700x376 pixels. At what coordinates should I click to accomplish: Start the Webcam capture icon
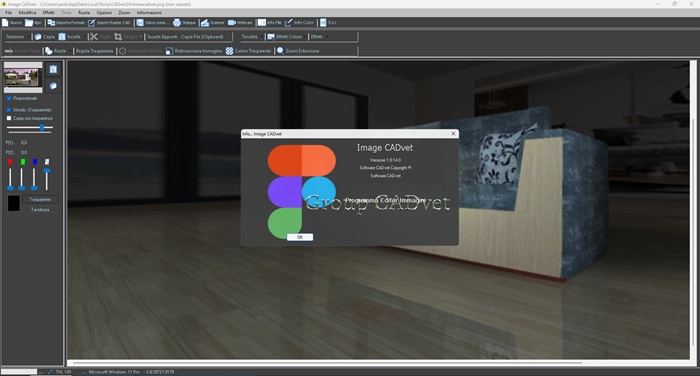[232, 22]
